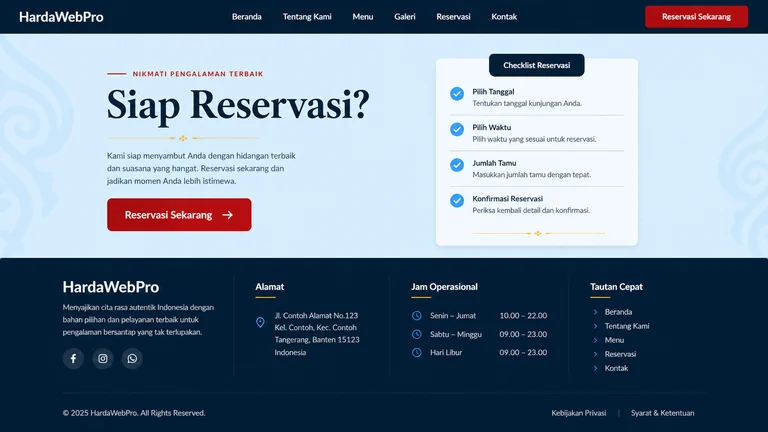Viewport: 768px width, 432px height.
Task: Open Tentang Kami in top navigation
Action: coord(307,17)
